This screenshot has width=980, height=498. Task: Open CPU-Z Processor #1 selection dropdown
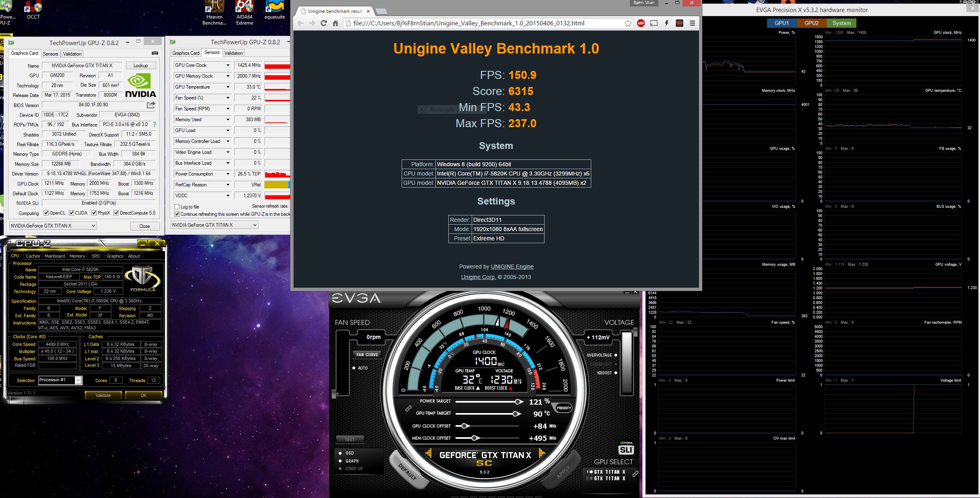60,380
